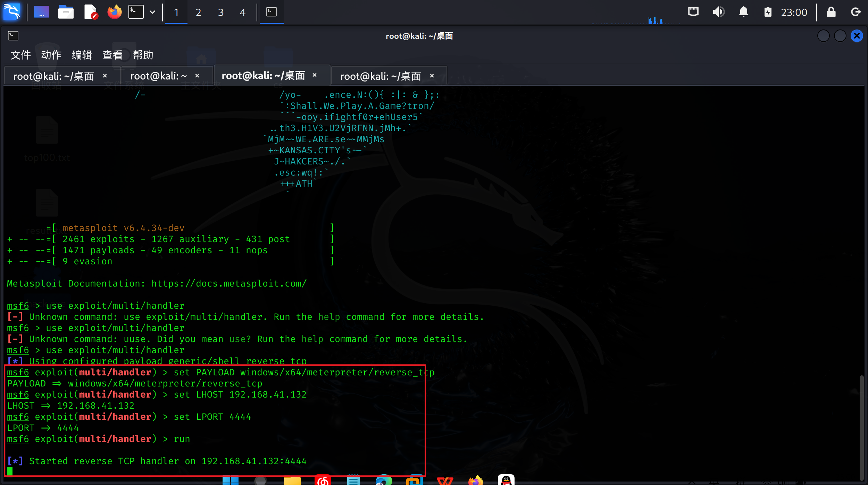Click the terminal emulator launcher icon

136,12
